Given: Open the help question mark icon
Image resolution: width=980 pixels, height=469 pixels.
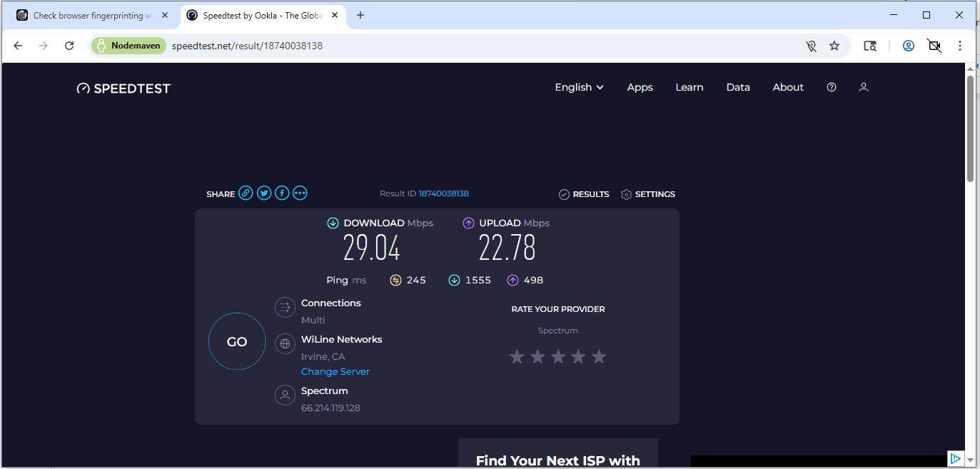Looking at the screenshot, I should click(x=832, y=87).
